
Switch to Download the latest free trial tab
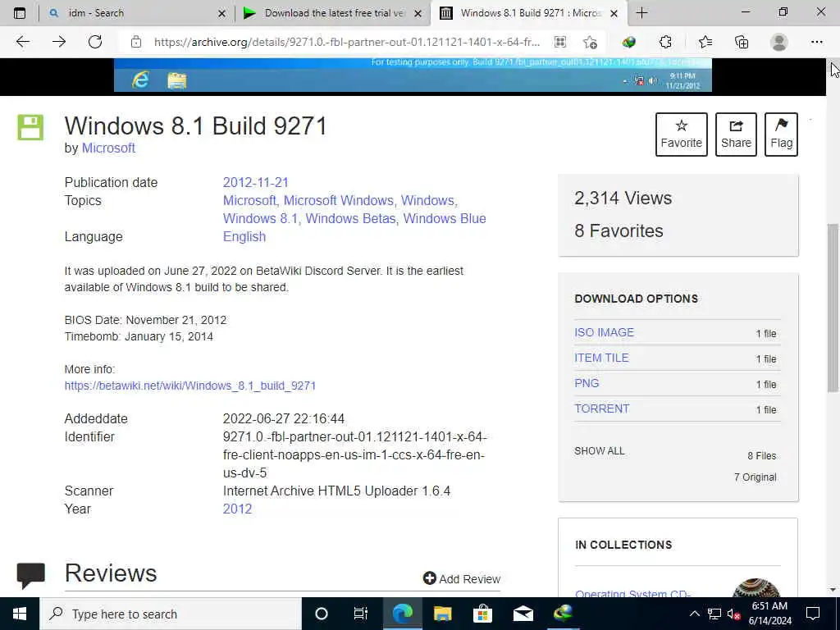332,13
